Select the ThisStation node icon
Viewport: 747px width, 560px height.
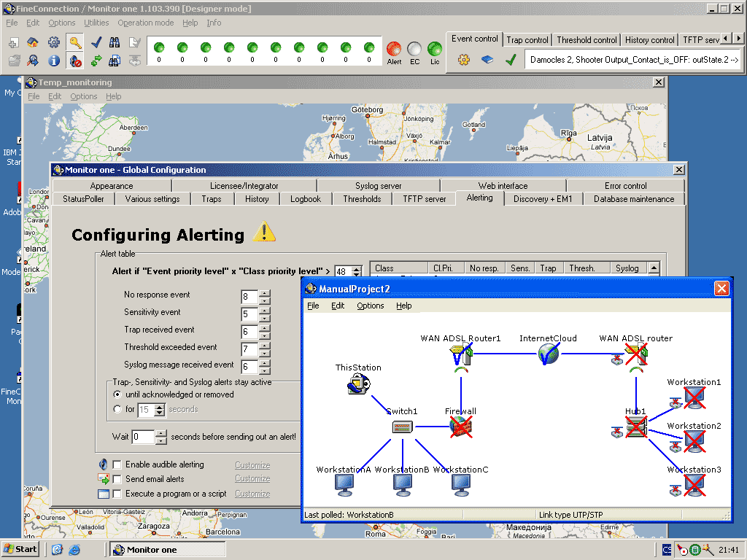(x=357, y=384)
